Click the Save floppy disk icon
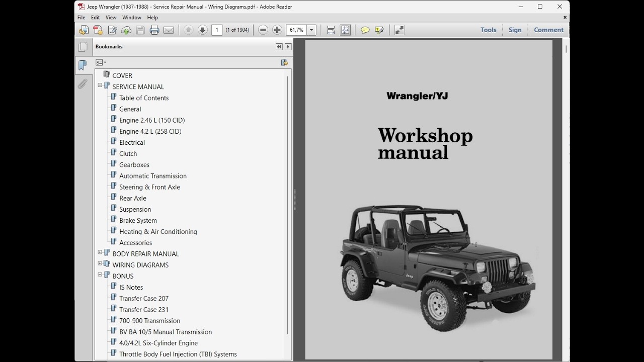This screenshot has height=362, width=644. pos(140,30)
